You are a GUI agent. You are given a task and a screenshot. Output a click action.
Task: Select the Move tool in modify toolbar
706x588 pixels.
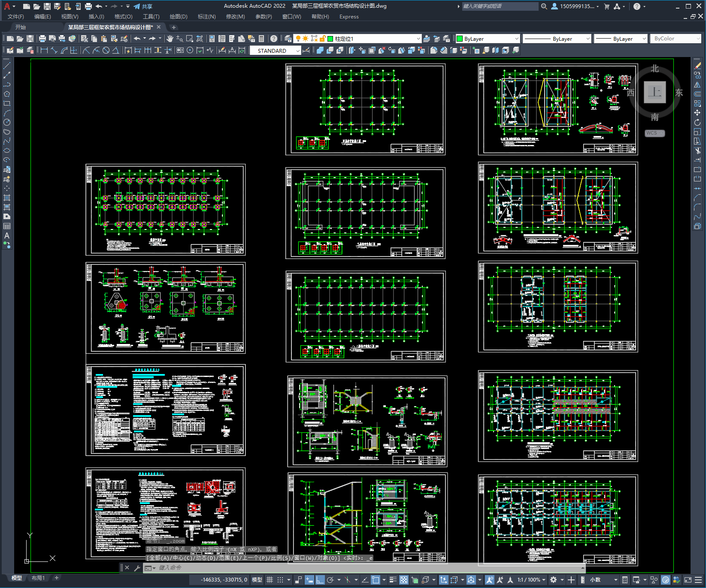click(x=697, y=113)
